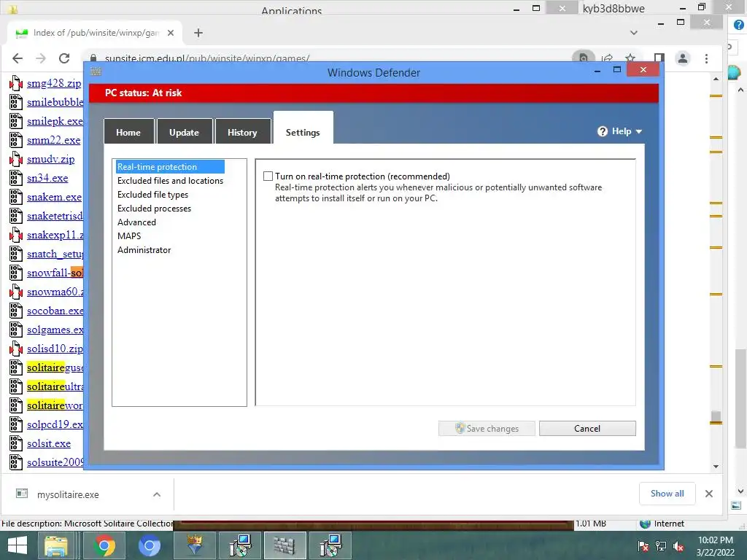The height and width of the screenshot is (560, 747).
Task: Click Windows Defender title bar icon
Action: tap(96, 72)
